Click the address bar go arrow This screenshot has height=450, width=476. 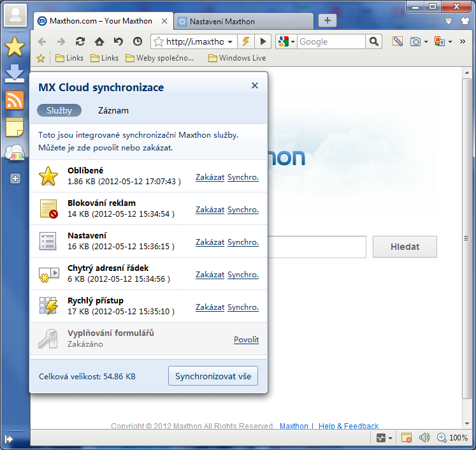263,41
